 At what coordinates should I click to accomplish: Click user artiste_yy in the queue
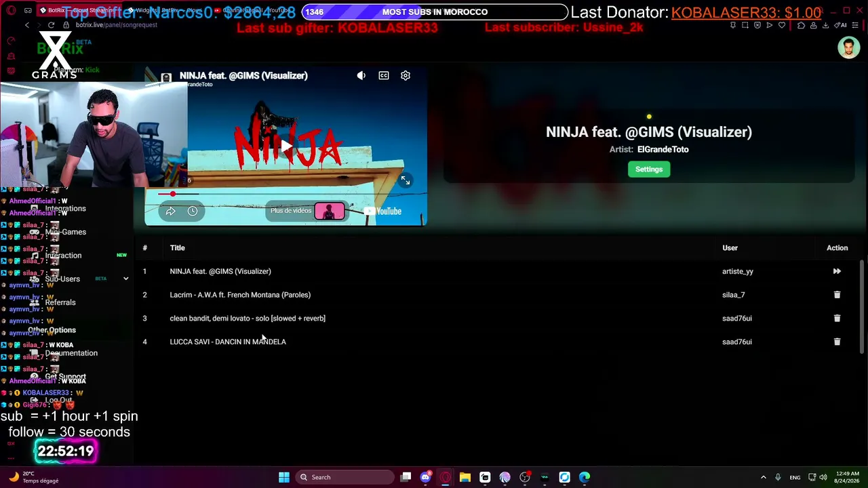point(738,271)
